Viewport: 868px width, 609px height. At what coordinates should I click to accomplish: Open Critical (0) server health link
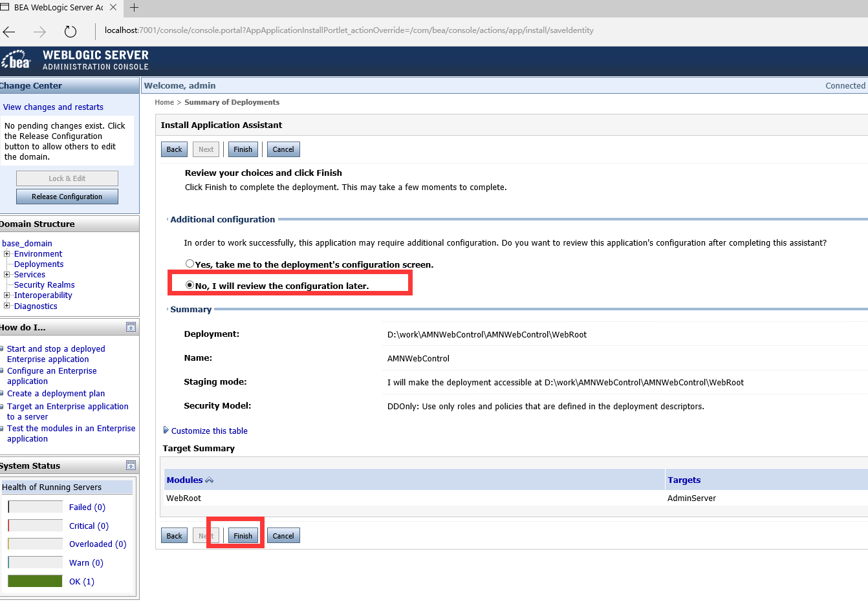coord(89,526)
